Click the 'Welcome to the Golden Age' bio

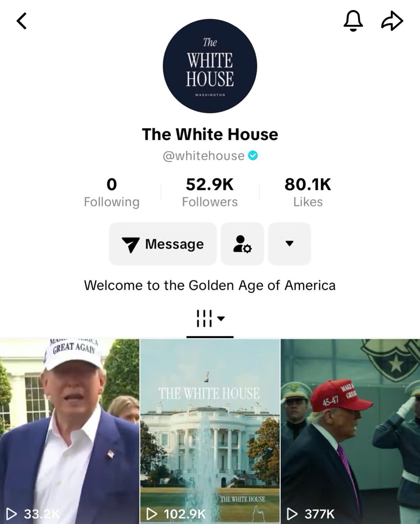click(x=210, y=285)
